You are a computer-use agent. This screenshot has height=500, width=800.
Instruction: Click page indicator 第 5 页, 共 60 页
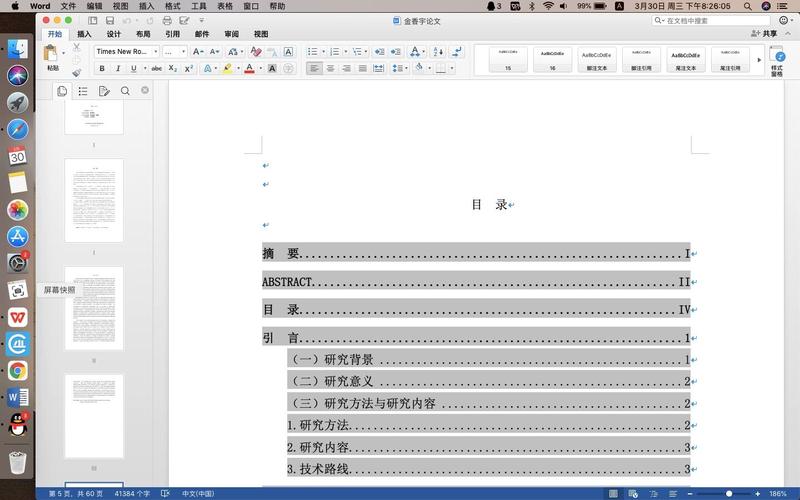click(75, 494)
